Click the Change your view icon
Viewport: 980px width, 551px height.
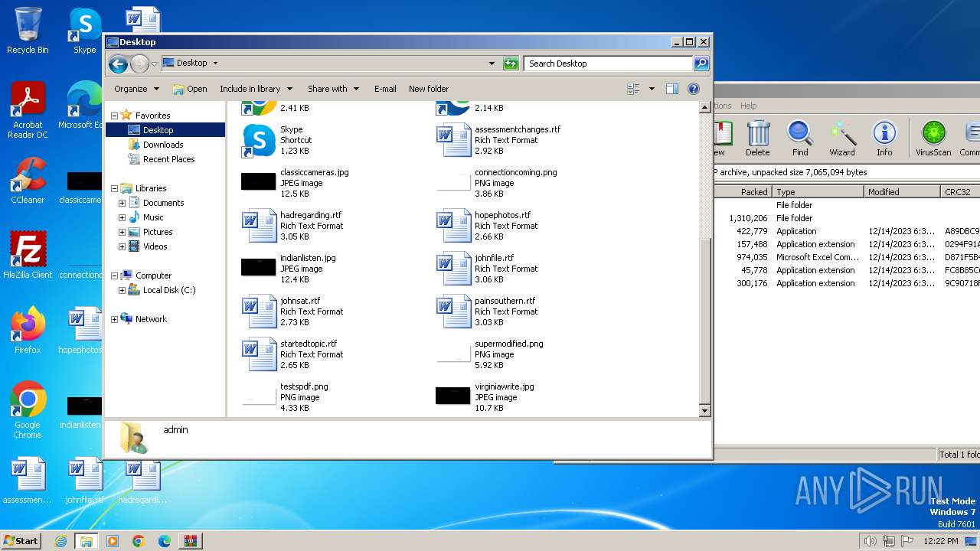click(x=634, y=89)
